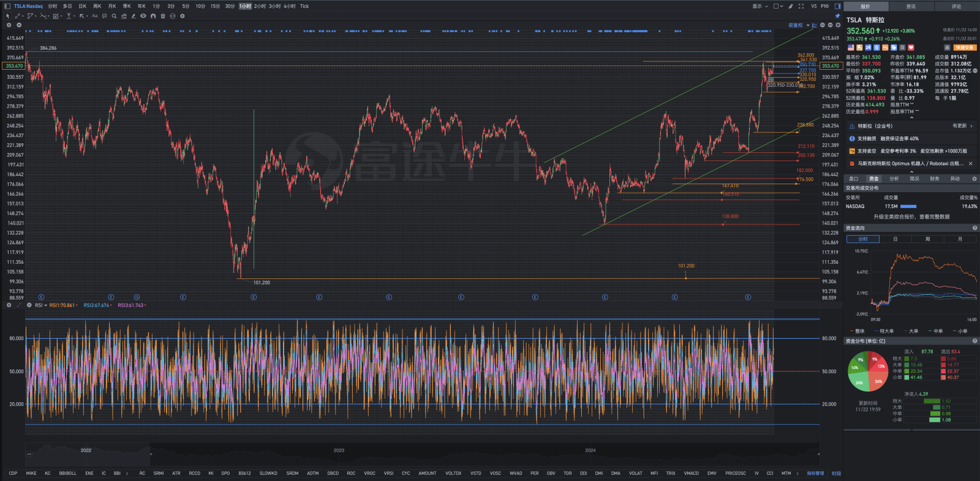Viewport: 980px width, 481px height.
Task: Click the US flag market icon
Action: [x=851, y=48]
